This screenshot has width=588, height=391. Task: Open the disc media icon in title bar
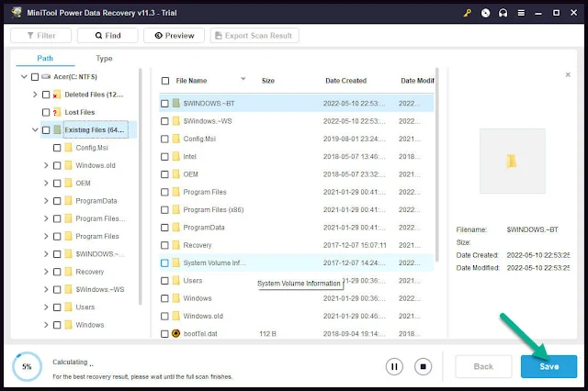[485, 13]
